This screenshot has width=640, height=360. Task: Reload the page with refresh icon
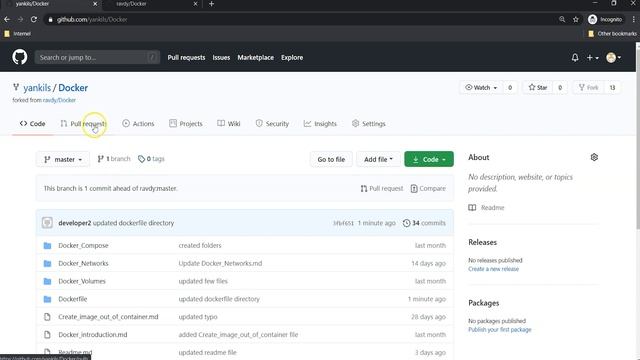34,19
